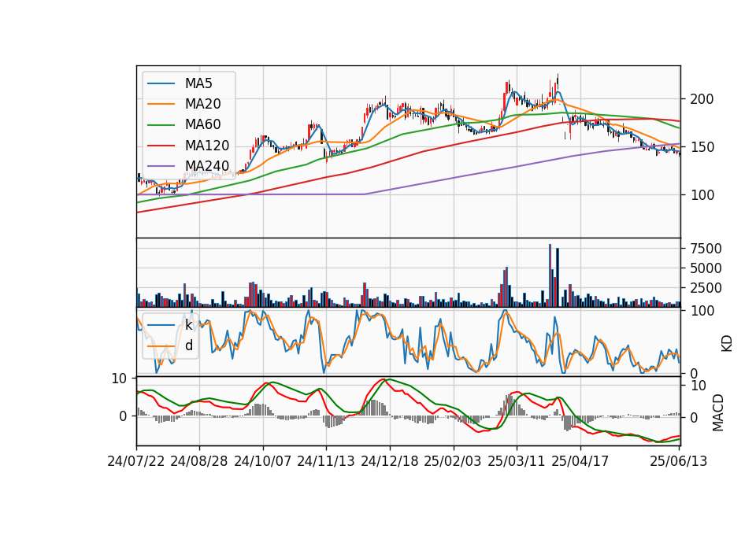Viewport: 756px width, 543px height.
Task: Click the 150 price axis tick label
Action: pyautogui.click(x=702, y=147)
